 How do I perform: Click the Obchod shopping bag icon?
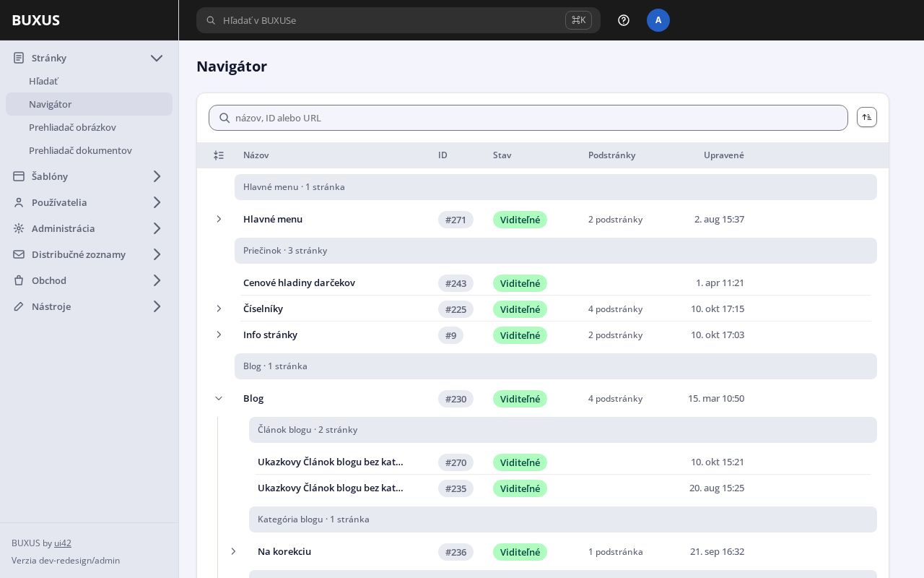point(19,280)
